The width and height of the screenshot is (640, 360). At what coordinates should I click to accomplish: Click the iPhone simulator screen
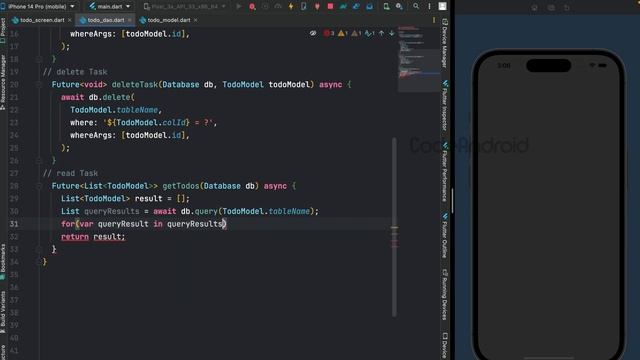click(x=548, y=208)
